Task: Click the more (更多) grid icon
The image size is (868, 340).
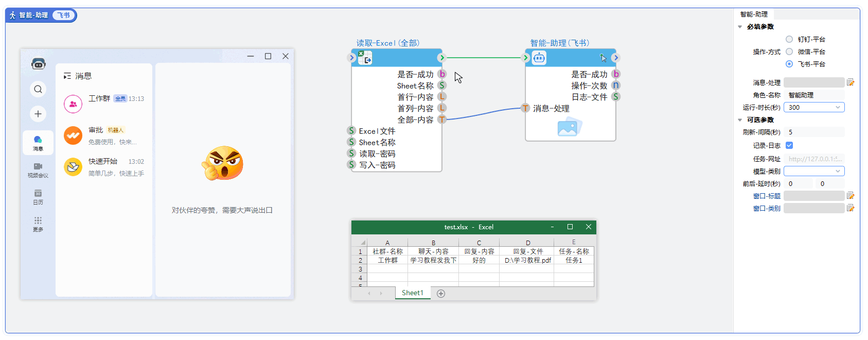Action: pos(38,220)
